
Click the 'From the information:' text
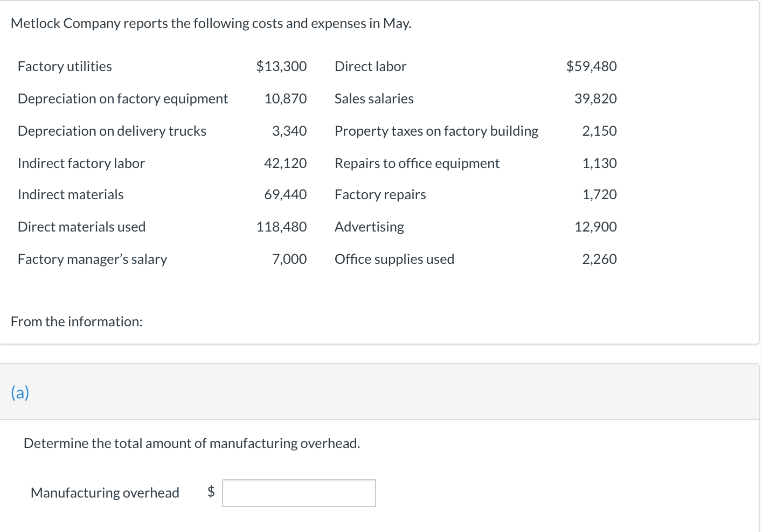tap(77, 321)
